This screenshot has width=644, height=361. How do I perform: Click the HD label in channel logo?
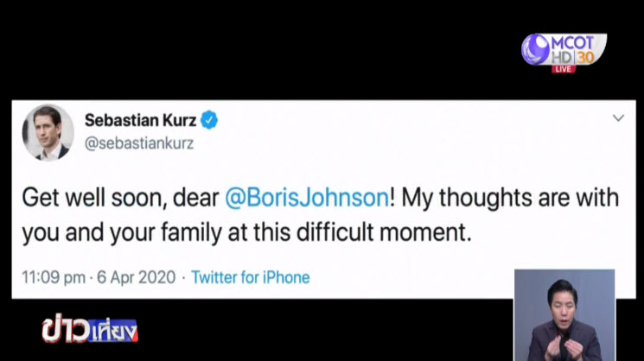coord(562,56)
